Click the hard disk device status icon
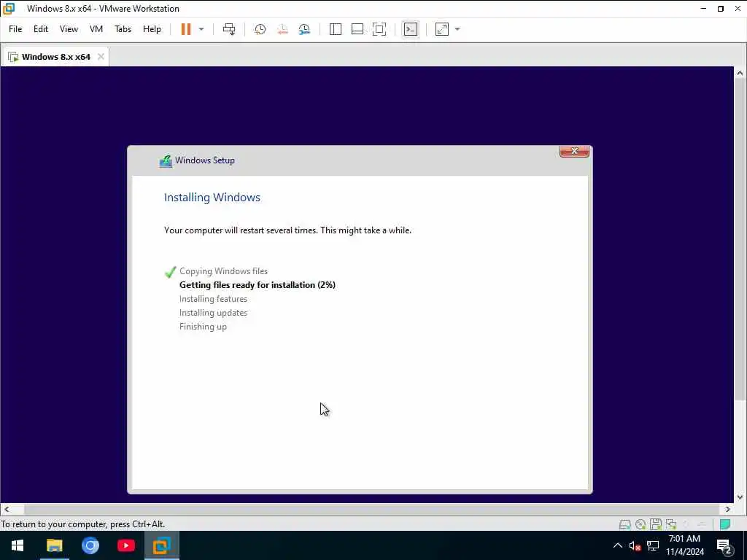The height and width of the screenshot is (560, 747). click(x=624, y=524)
